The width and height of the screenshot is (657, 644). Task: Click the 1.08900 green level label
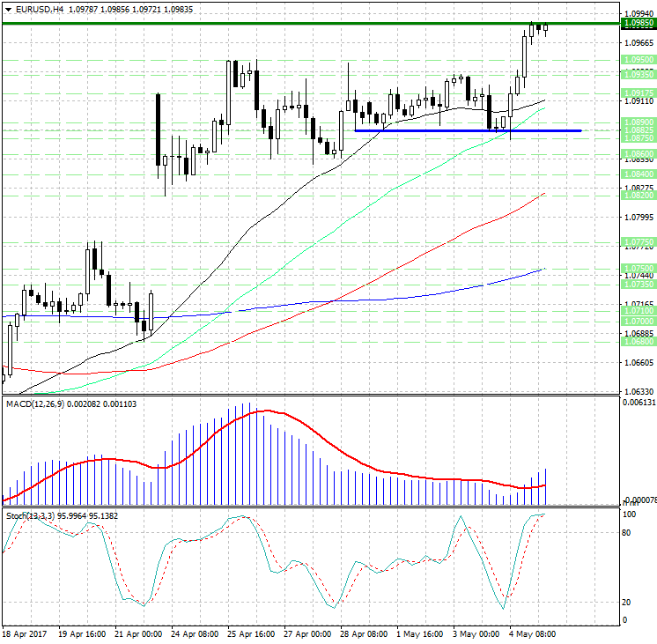639,122
